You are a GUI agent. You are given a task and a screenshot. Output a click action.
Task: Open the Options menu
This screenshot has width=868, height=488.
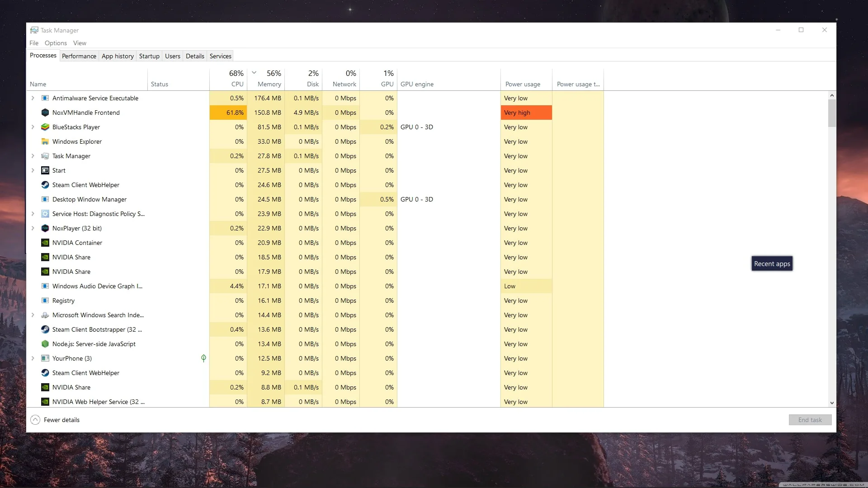pyautogui.click(x=56, y=43)
